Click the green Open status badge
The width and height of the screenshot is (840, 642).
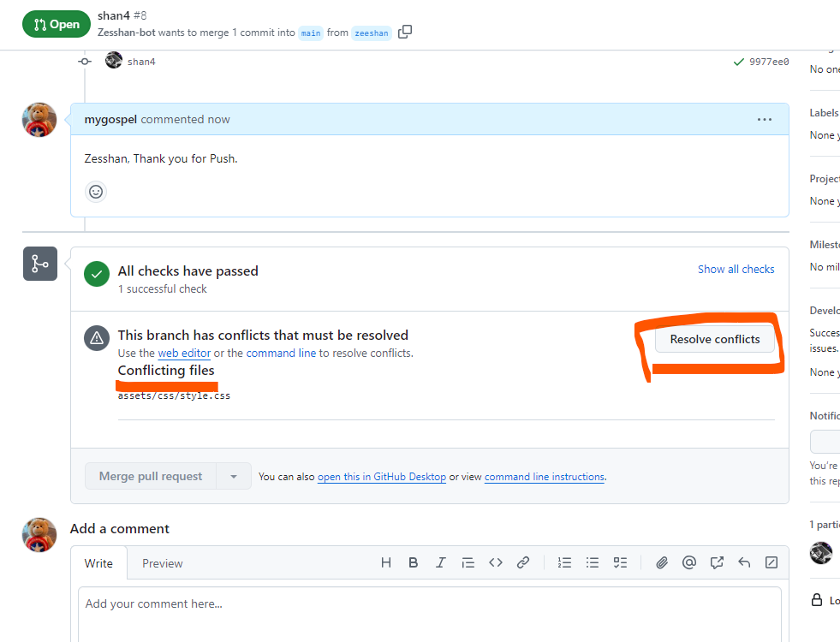pyautogui.click(x=57, y=24)
